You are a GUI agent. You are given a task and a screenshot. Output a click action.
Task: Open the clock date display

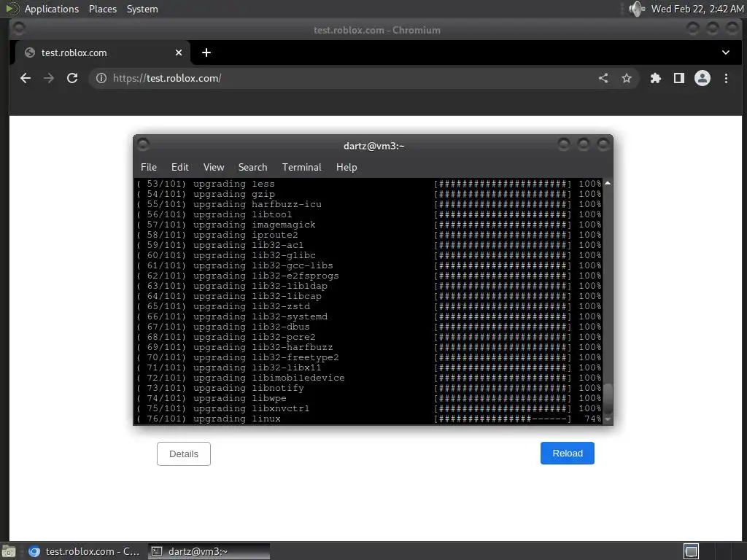[x=697, y=9]
